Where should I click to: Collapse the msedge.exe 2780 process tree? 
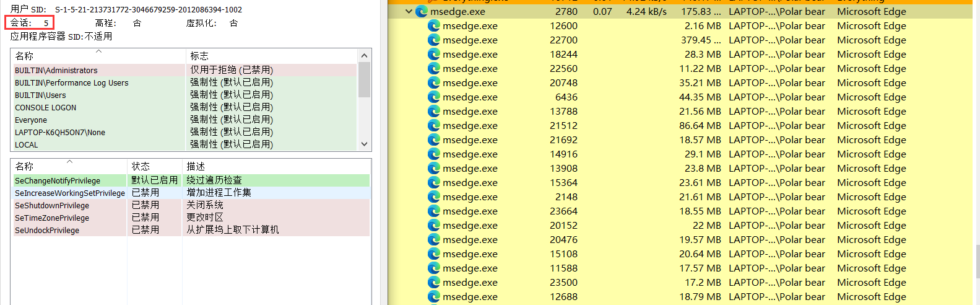tap(409, 11)
